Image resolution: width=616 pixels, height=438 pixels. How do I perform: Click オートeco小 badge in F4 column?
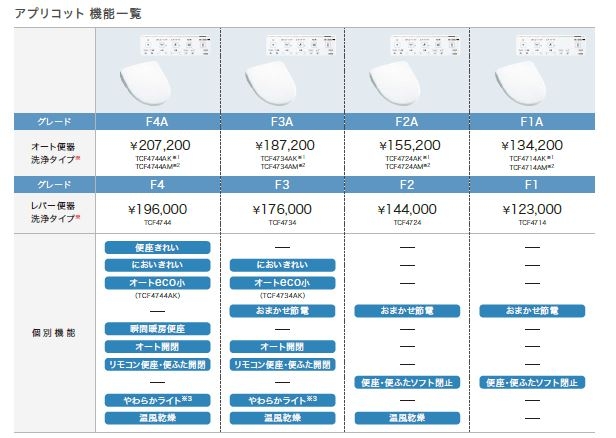(157, 282)
